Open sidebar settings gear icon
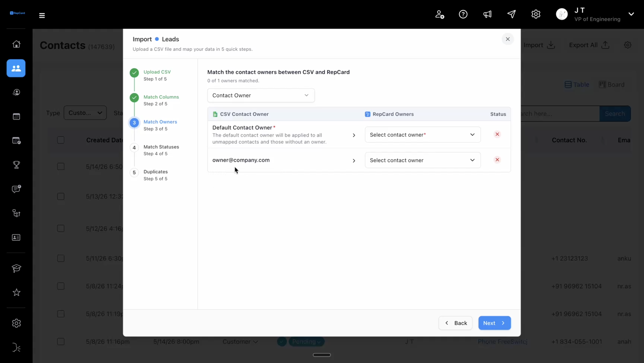 [x=16, y=323]
